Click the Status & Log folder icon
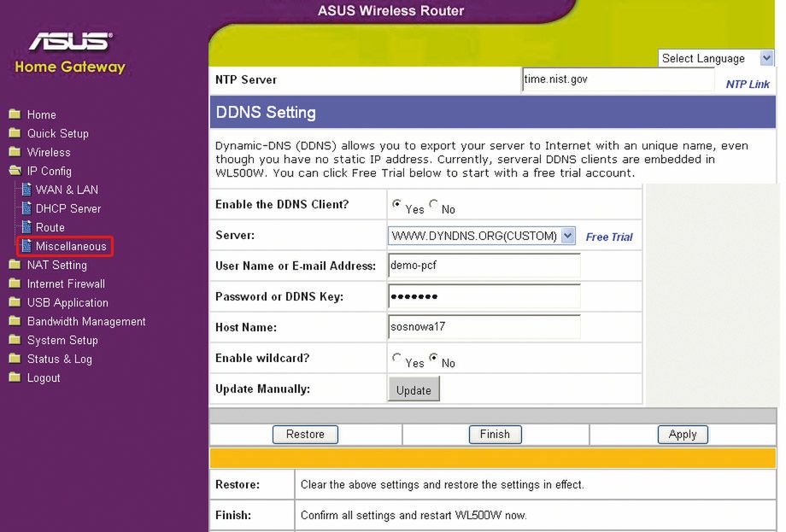This screenshot has width=786, height=532. pos(15,359)
